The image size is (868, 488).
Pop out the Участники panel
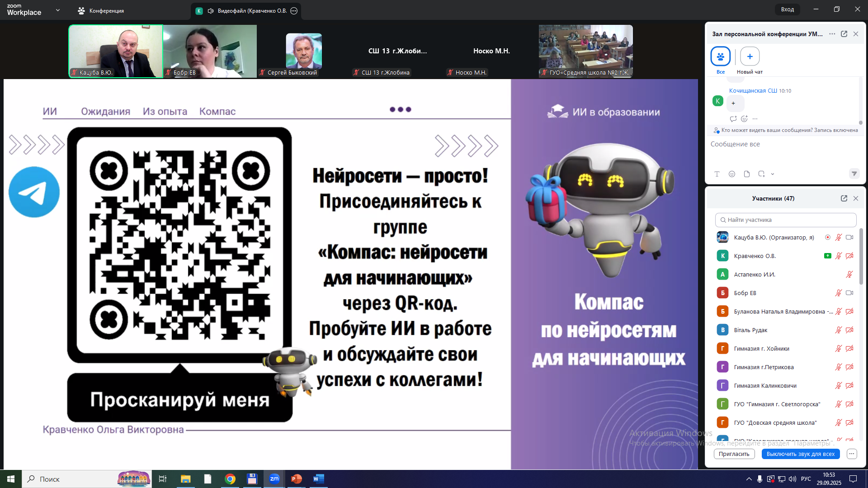pyautogui.click(x=844, y=198)
